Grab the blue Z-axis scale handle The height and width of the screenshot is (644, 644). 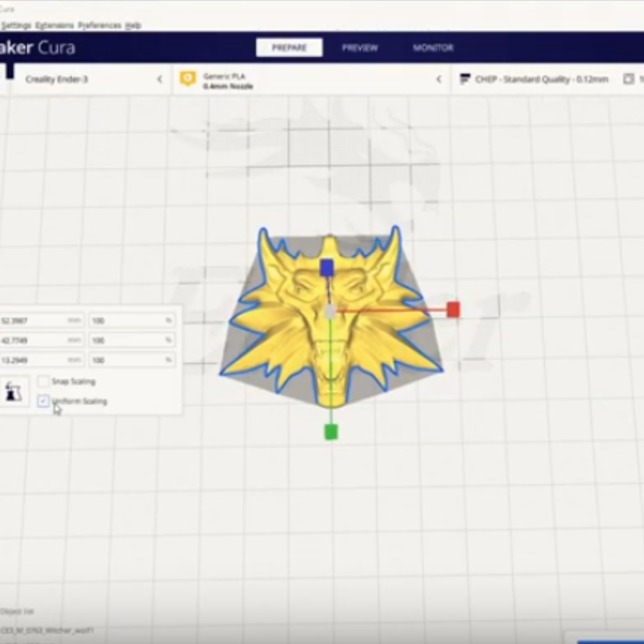327,267
